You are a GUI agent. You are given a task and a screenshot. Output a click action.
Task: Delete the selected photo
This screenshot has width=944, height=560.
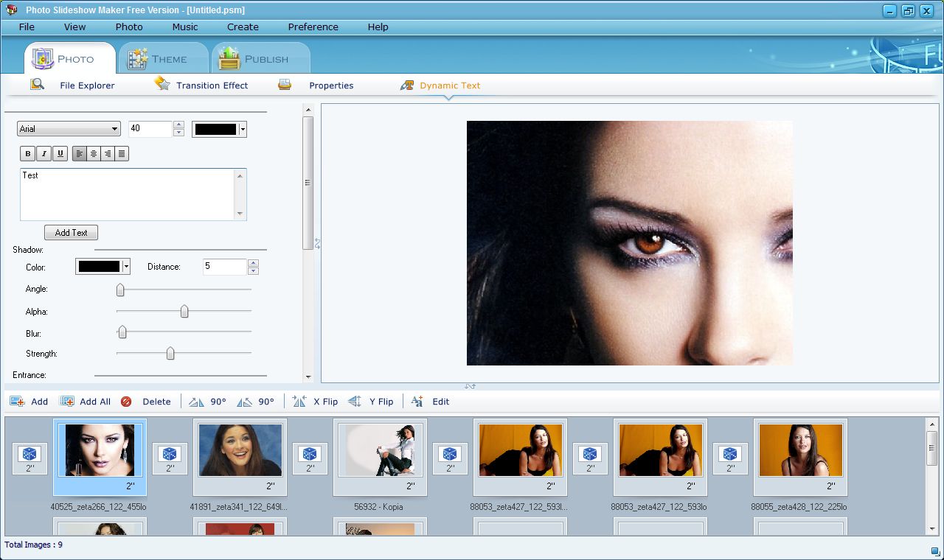[145, 402]
